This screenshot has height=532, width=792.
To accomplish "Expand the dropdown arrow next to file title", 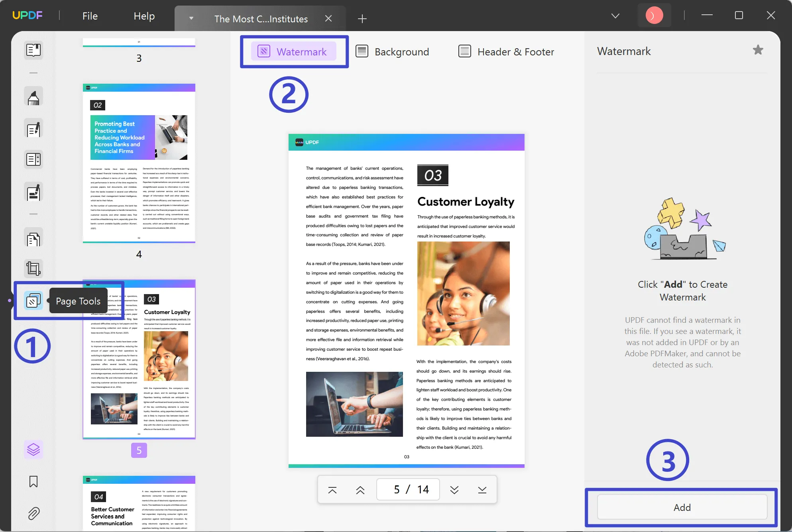I will click(x=191, y=18).
